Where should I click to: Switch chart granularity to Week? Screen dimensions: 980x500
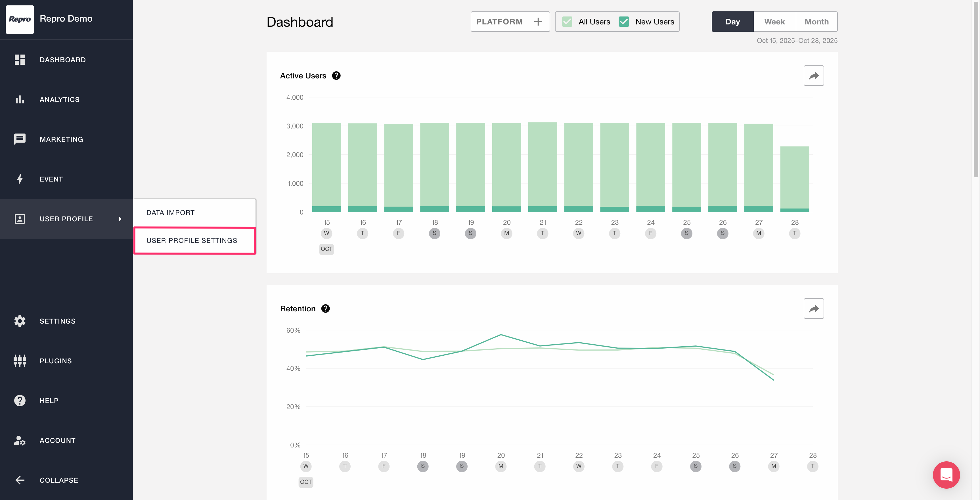tap(774, 22)
